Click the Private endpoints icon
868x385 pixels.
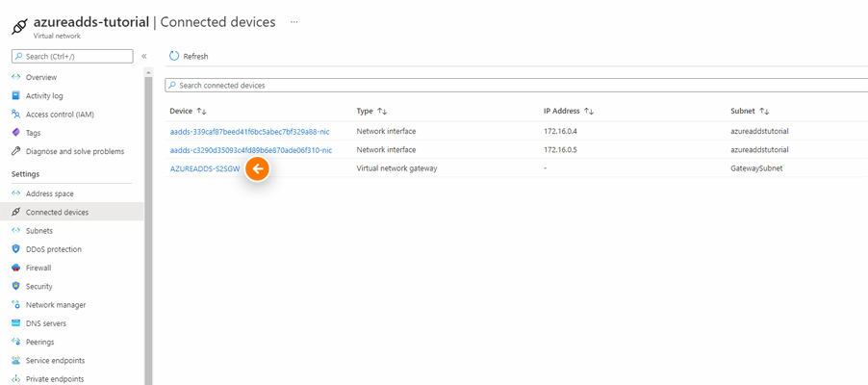(x=16, y=379)
